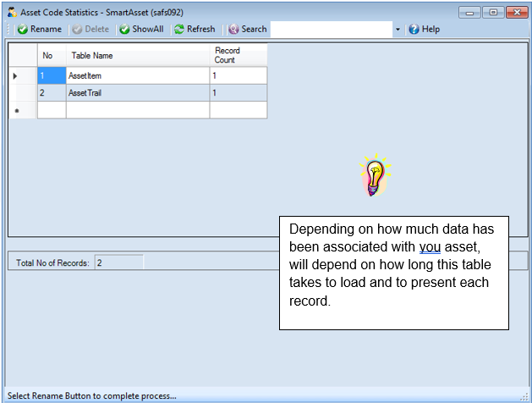
Task: Click inside the Search text field
Action: point(332,30)
